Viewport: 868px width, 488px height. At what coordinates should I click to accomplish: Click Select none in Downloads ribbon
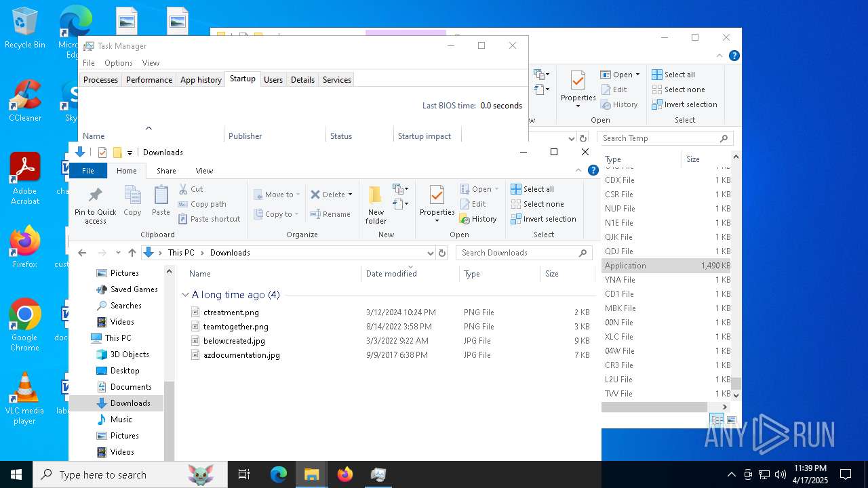click(537, 204)
